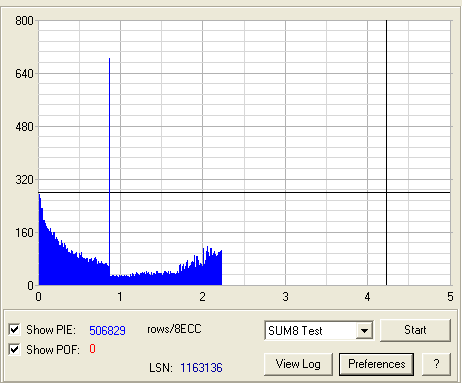Start the scan with the Start button
The image size is (462, 384).
(415, 330)
